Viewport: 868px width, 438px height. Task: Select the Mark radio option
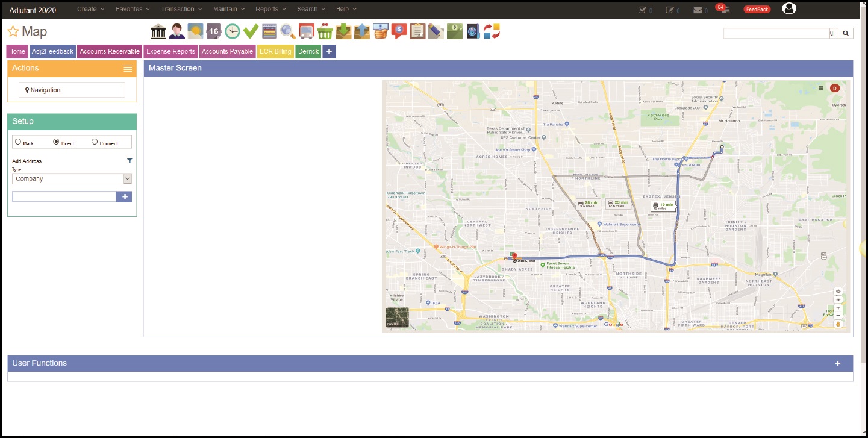tap(17, 142)
